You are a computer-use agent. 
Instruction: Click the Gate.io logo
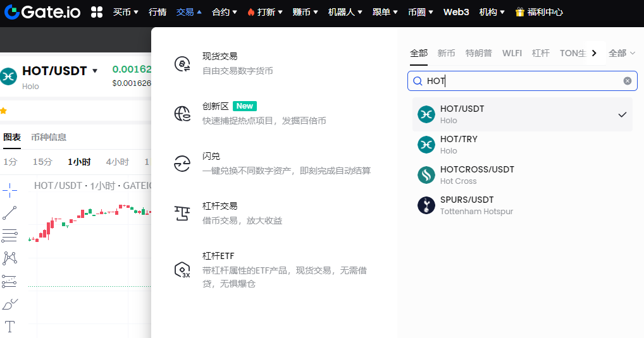[x=42, y=11]
